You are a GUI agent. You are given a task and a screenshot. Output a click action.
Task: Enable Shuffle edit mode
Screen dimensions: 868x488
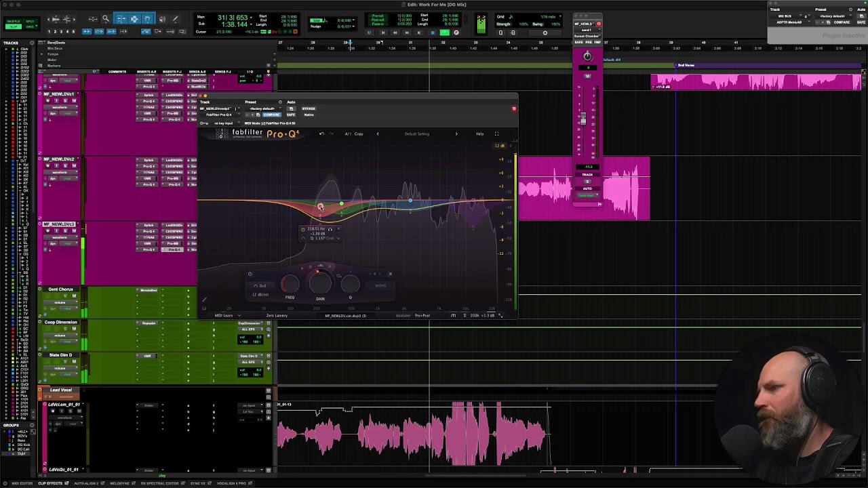pyautogui.click(x=13, y=22)
